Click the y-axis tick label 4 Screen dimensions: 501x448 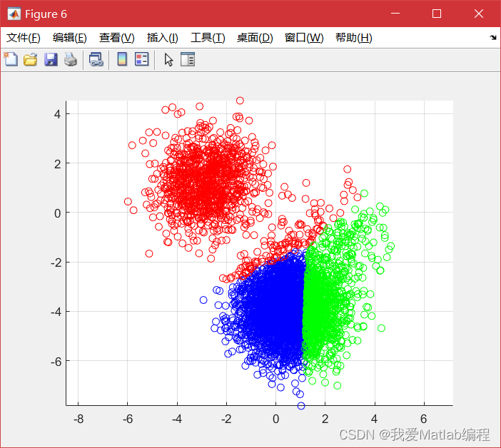(58, 114)
